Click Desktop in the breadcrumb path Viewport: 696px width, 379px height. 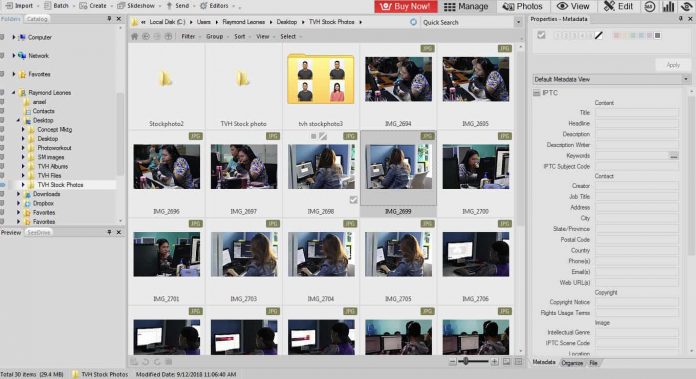coord(286,22)
